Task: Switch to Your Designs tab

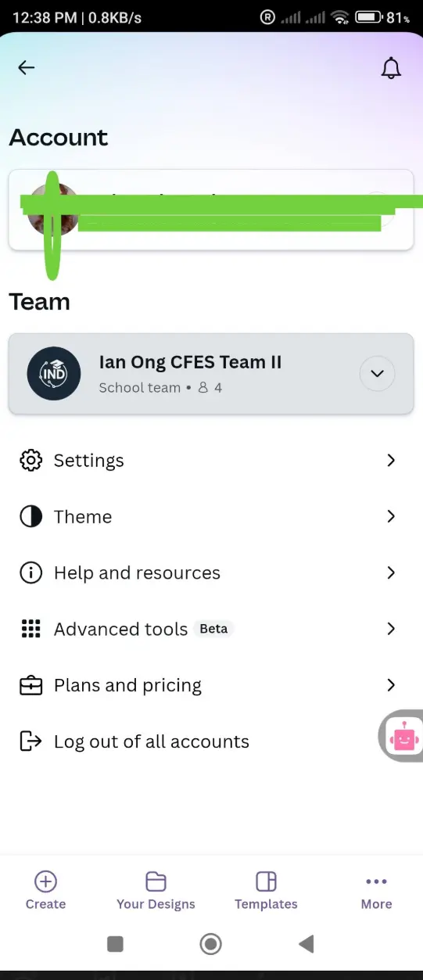Action: point(156,891)
